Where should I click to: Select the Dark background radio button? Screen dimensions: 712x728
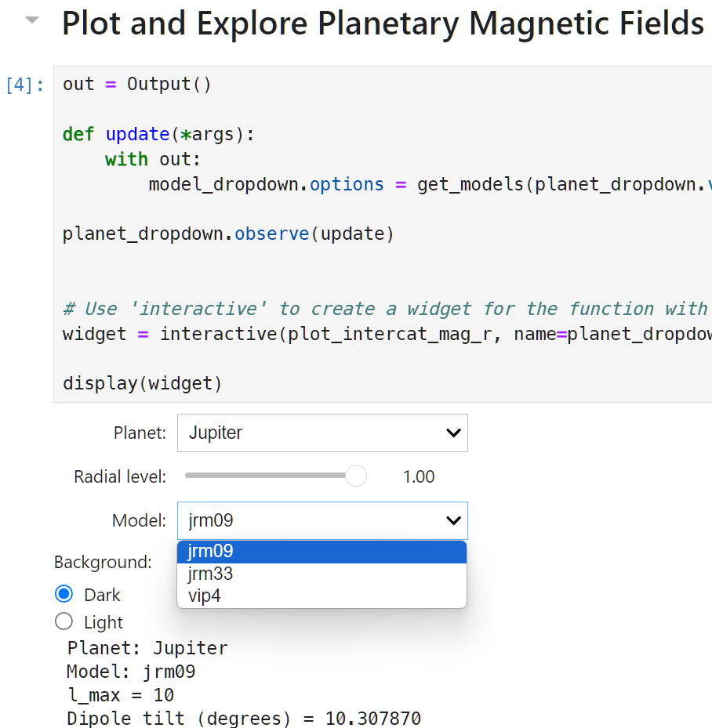click(x=64, y=594)
